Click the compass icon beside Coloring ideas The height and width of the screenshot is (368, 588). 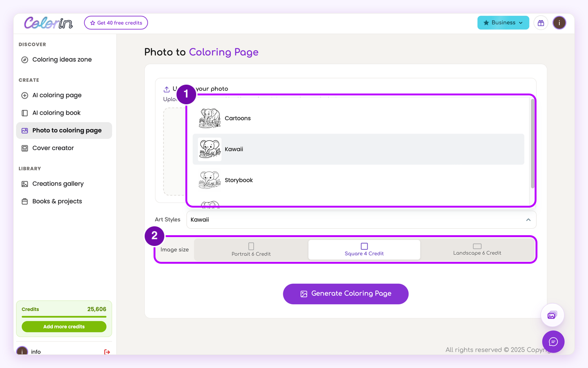point(25,60)
